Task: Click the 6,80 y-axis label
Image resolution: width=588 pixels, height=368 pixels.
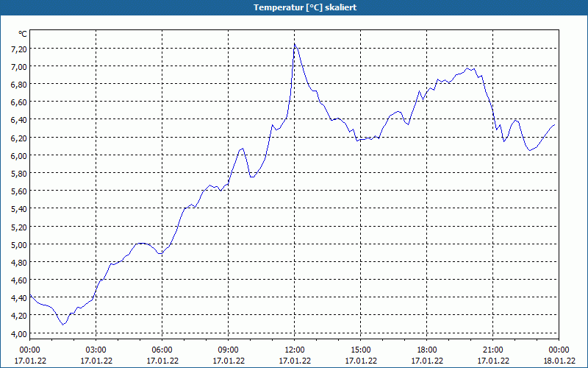Action: point(19,85)
